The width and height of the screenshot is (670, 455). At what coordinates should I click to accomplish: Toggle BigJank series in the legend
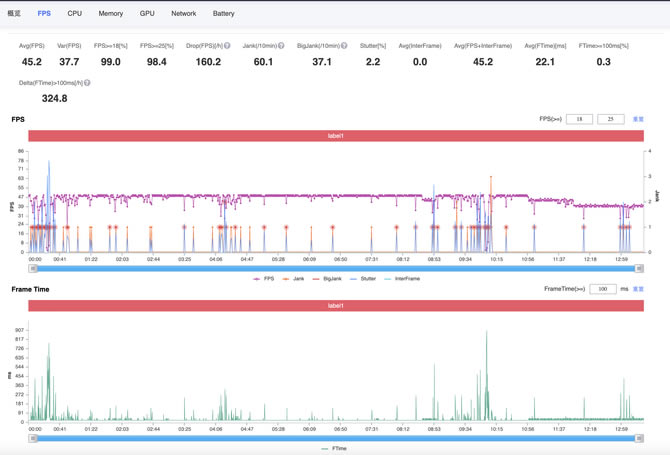point(327,279)
